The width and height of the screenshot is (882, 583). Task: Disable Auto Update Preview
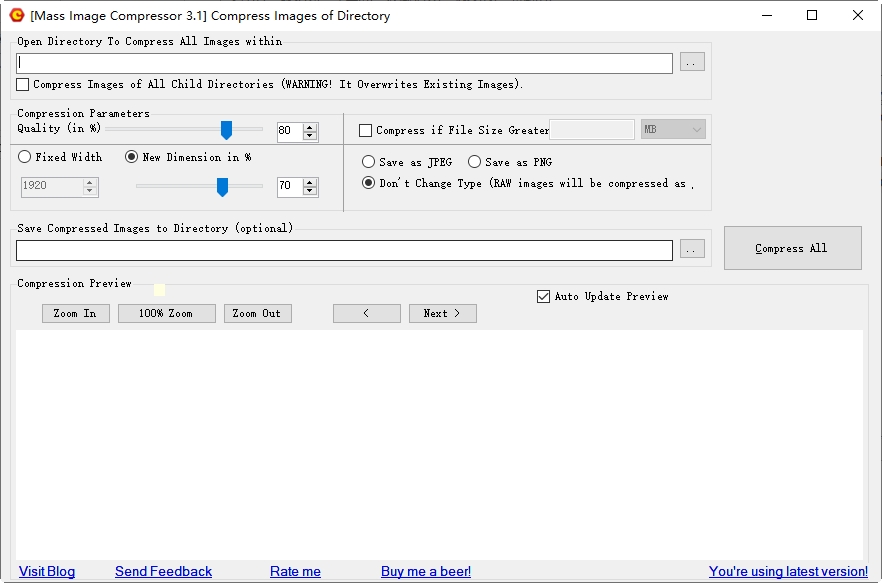542,296
